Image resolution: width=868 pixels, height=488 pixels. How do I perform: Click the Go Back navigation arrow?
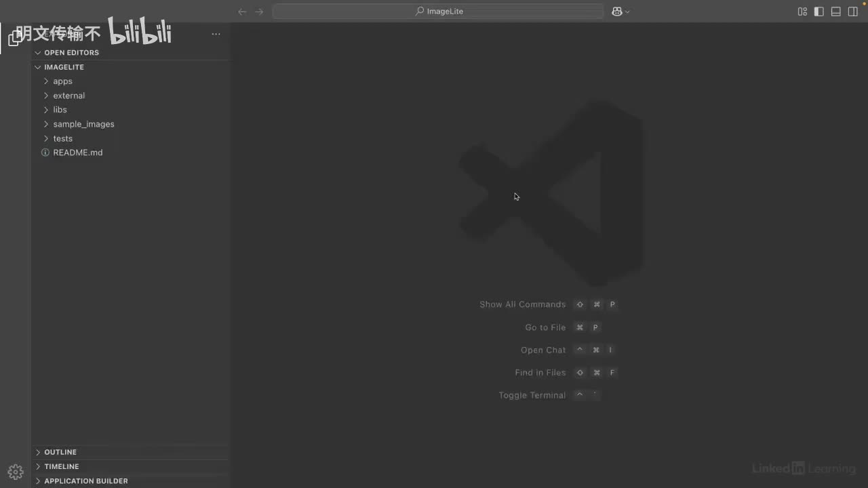pyautogui.click(x=242, y=12)
